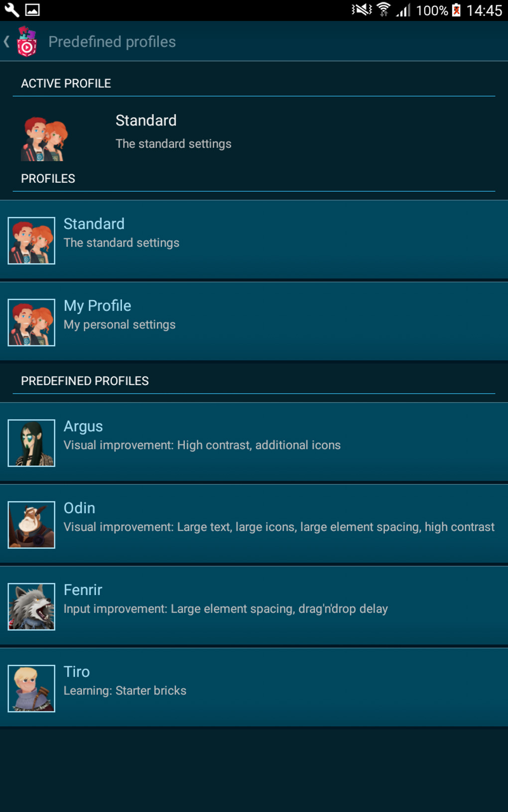Choose My Profile personal settings
The height and width of the screenshot is (812, 508).
pyautogui.click(x=254, y=321)
